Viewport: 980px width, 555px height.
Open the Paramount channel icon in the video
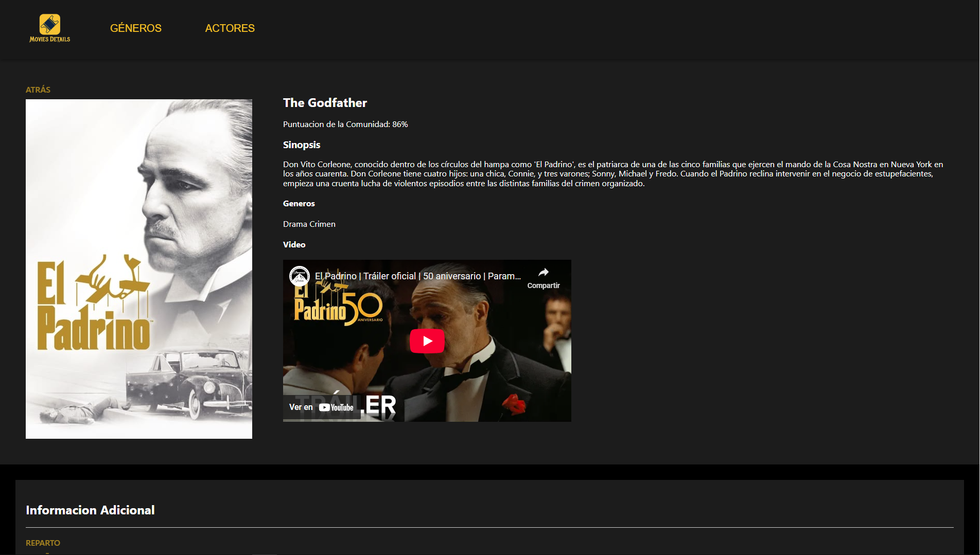click(299, 276)
